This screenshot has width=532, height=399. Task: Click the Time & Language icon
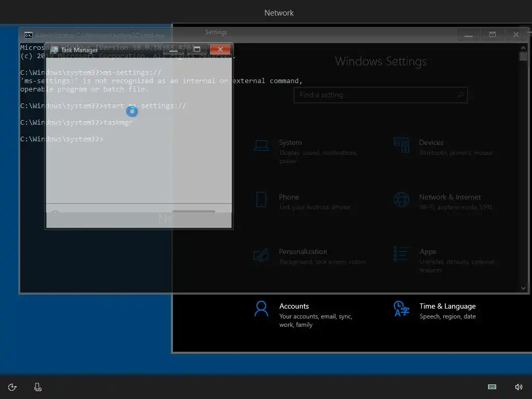click(402, 309)
